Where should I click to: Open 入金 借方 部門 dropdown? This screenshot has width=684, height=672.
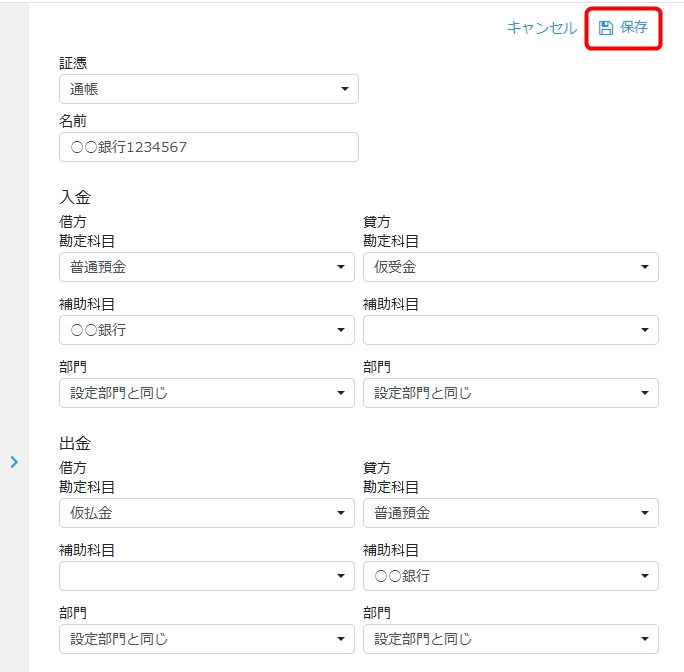(207, 393)
